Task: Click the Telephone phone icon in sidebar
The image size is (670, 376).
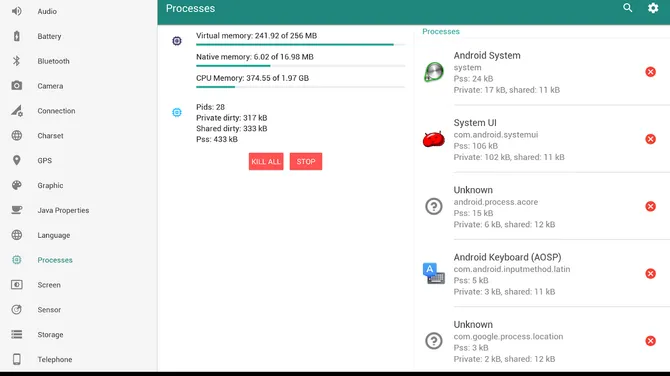Action: coord(17,359)
